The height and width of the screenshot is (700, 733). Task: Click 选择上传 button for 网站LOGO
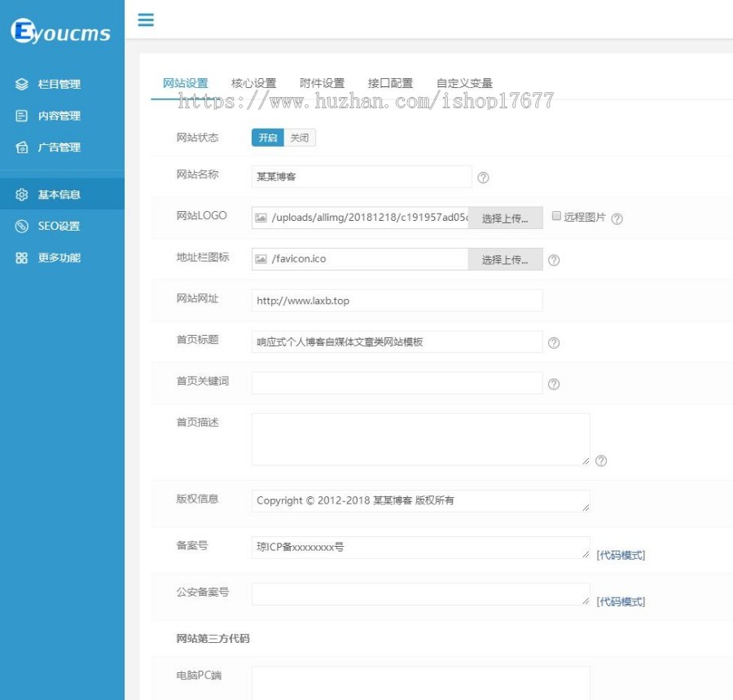click(x=505, y=218)
